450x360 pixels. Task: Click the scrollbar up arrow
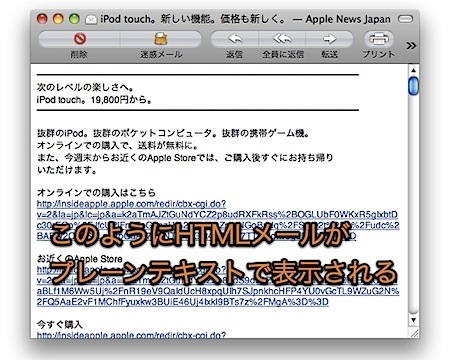[x=413, y=70]
